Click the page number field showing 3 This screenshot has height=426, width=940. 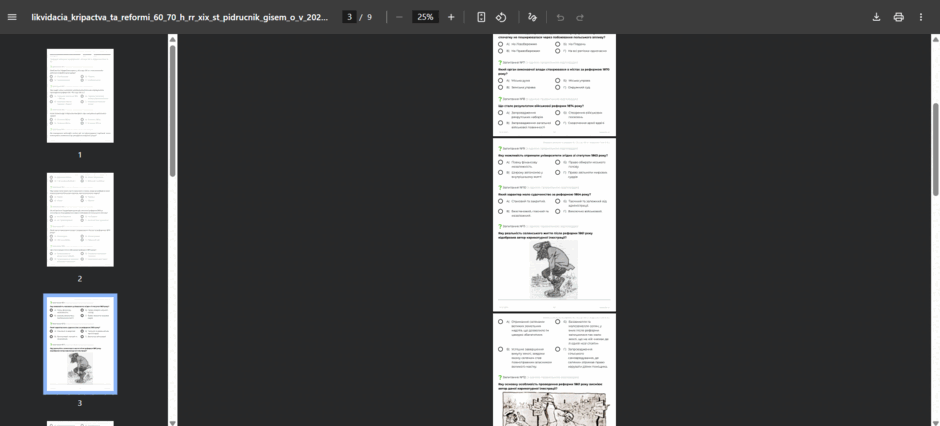tap(350, 17)
